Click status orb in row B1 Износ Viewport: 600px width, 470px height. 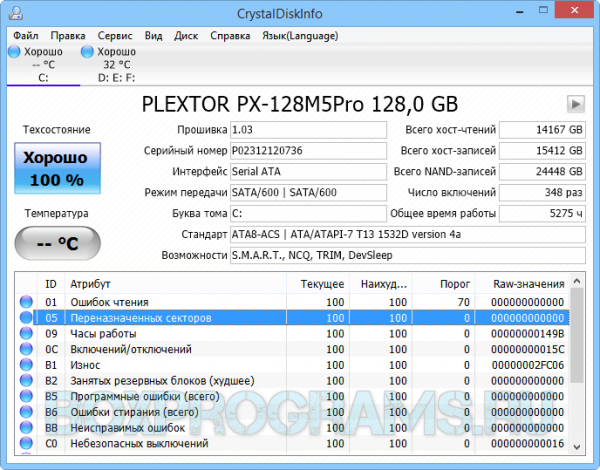click(26, 365)
